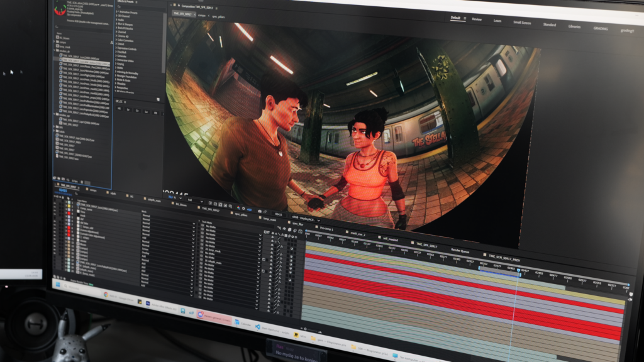Jump to the compo breadcrumb in viewer
The width and height of the screenshot is (644, 362).
coord(202,15)
